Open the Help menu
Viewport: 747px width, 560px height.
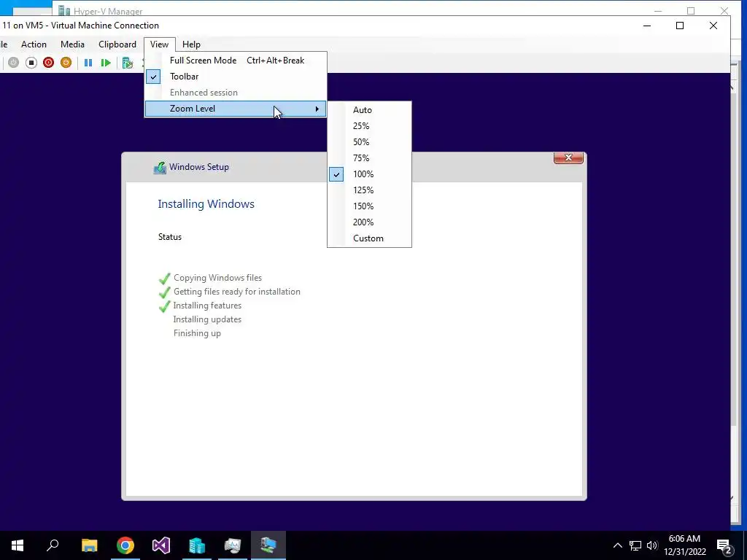tap(191, 44)
